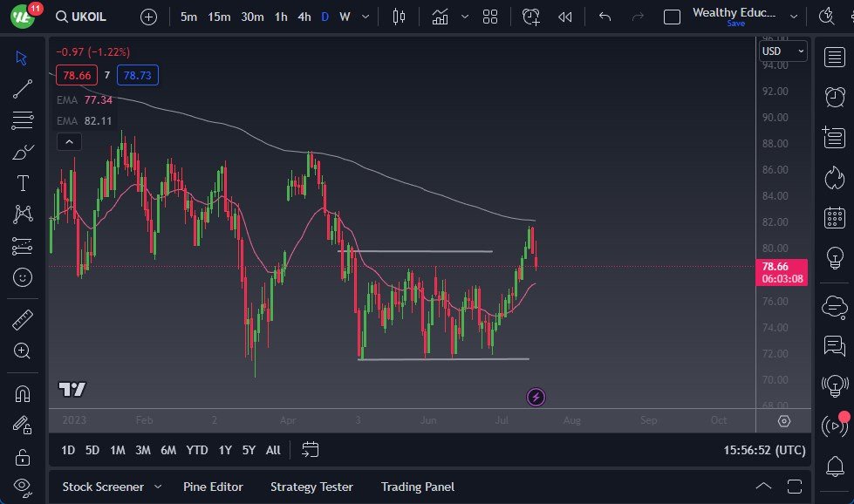Viewport: 854px width, 504px height.
Task: Collapse the indicator legend chevron
Action: pyautogui.click(x=68, y=142)
